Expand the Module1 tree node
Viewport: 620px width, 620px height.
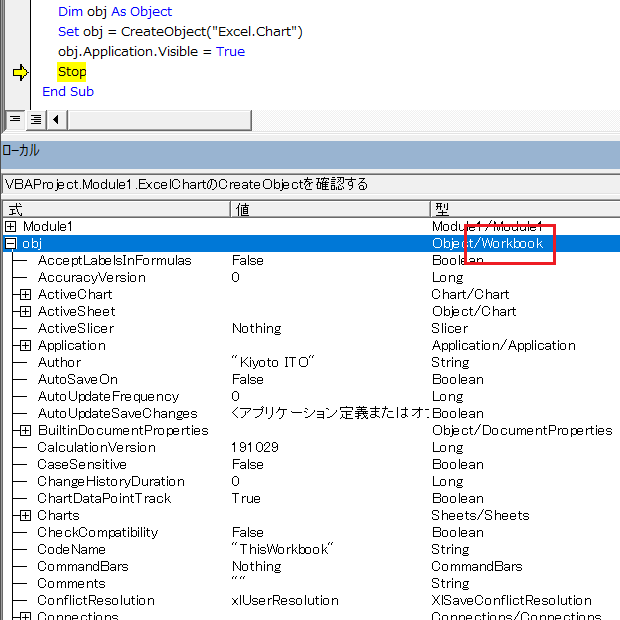point(11,227)
